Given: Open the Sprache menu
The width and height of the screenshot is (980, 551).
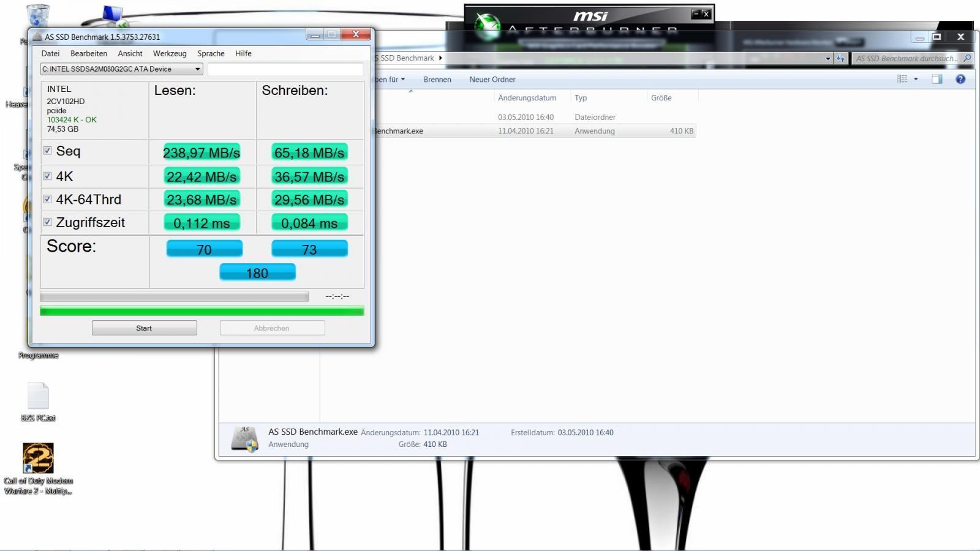Looking at the screenshot, I should [211, 53].
